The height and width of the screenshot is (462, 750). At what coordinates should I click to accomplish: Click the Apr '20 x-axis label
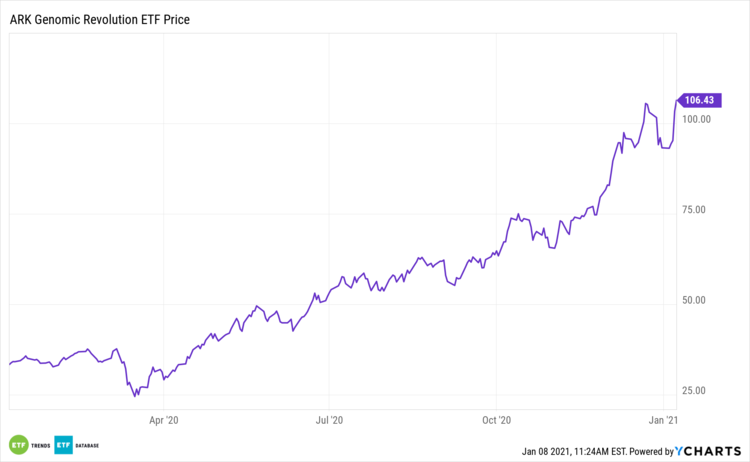[x=164, y=422]
